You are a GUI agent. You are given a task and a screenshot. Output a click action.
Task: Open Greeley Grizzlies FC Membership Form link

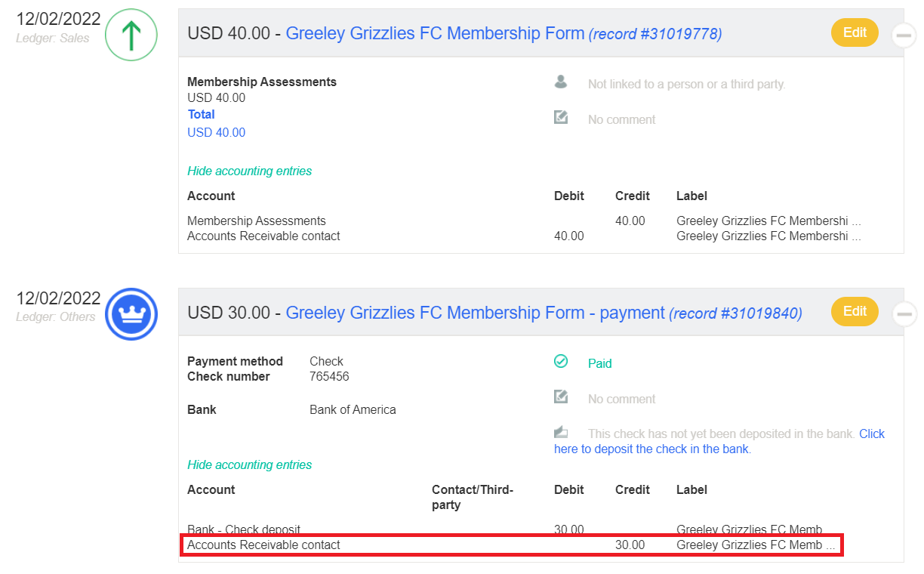click(x=435, y=33)
